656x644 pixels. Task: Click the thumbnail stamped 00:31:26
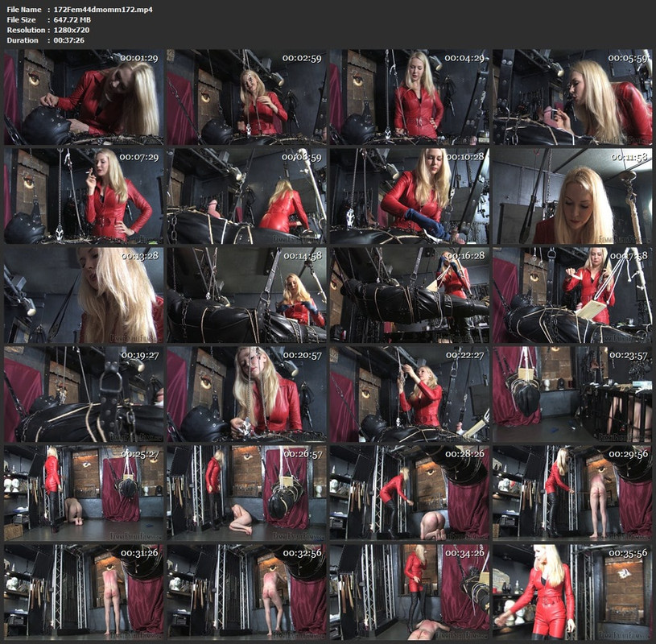click(84, 592)
